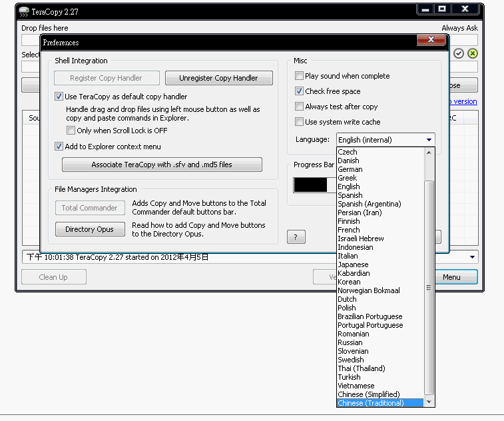The height and width of the screenshot is (421, 504).
Task: Select Greek in the language list
Action: click(x=380, y=178)
